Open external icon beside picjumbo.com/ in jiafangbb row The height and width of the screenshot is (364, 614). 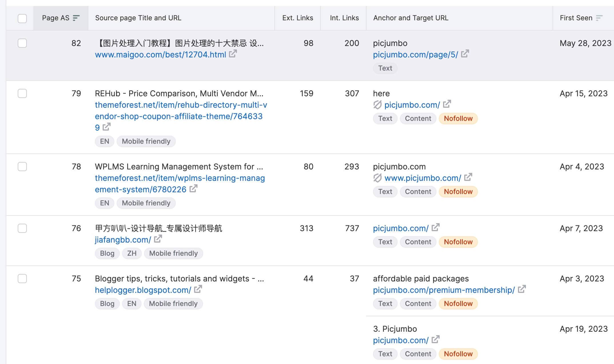pyautogui.click(x=436, y=227)
